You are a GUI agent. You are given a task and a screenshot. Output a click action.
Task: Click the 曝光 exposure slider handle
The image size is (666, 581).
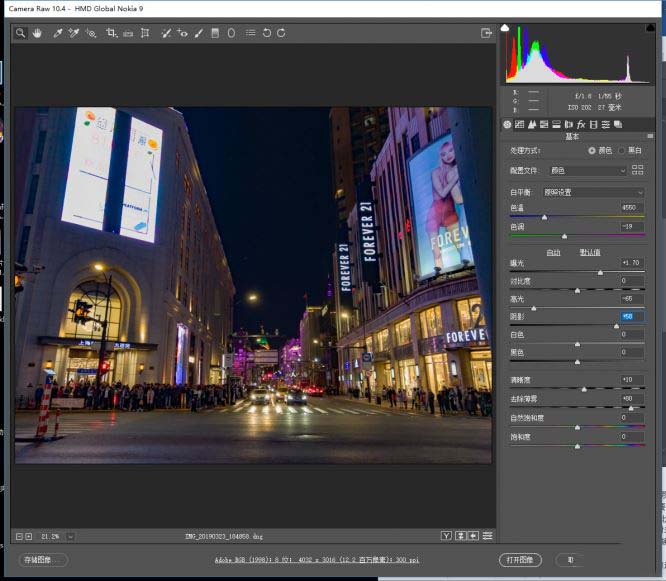pyautogui.click(x=600, y=272)
